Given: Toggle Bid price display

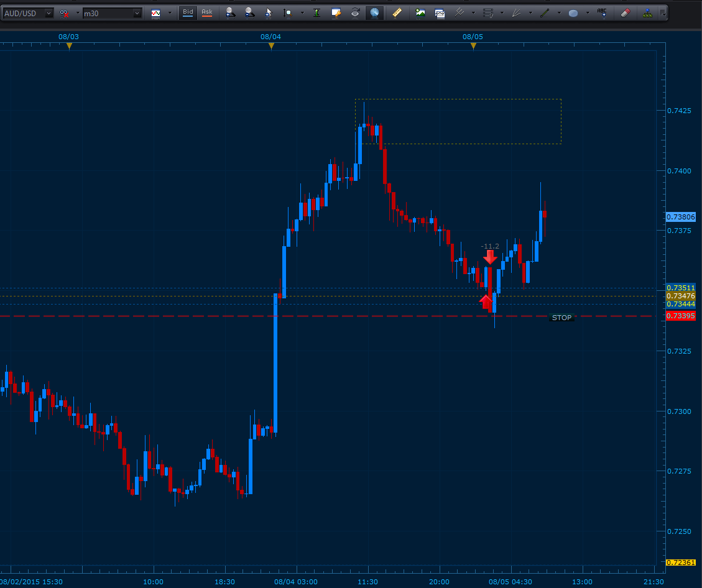Looking at the screenshot, I should (x=188, y=12).
